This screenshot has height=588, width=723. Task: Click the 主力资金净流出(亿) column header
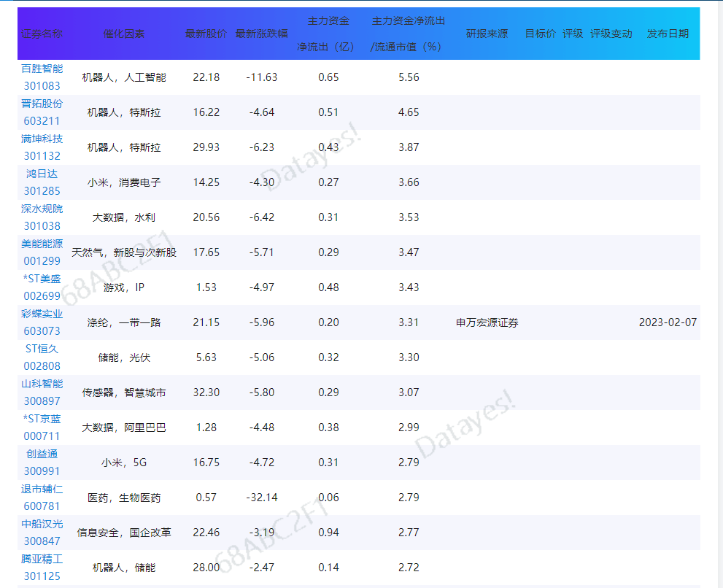point(328,34)
